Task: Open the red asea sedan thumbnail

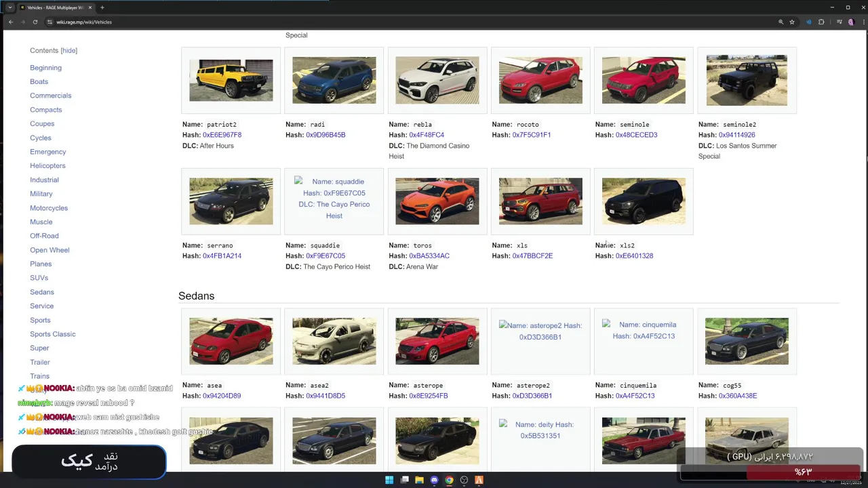Action: coord(231,341)
